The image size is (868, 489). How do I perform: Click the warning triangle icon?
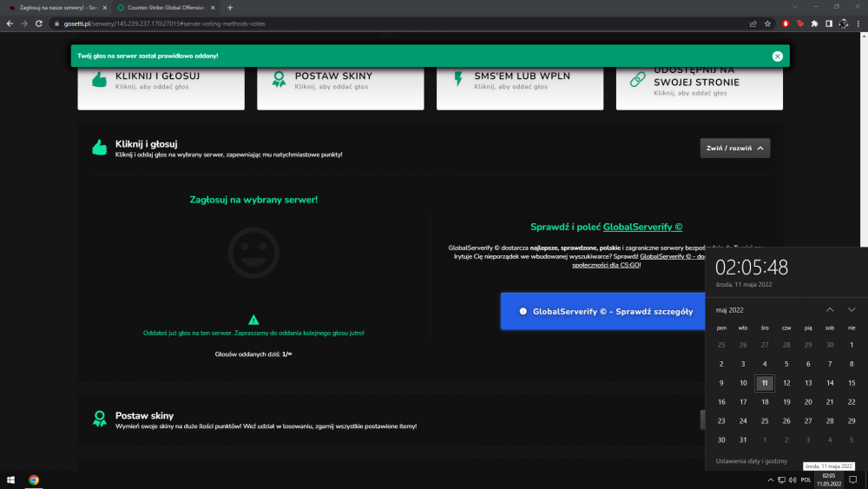click(253, 320)
